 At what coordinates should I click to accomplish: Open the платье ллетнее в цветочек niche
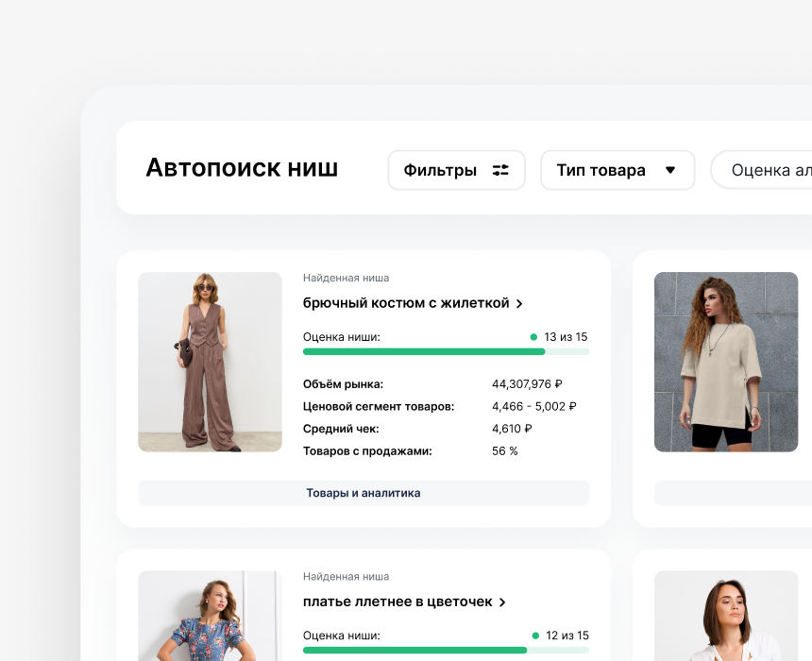[x=398, y=602]
